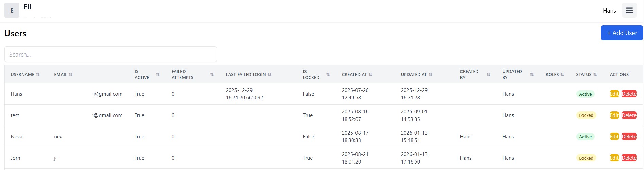Delete the Jorn user row
Image resolution: width=644 pixels, height=170 pixels.
[629, 158]
